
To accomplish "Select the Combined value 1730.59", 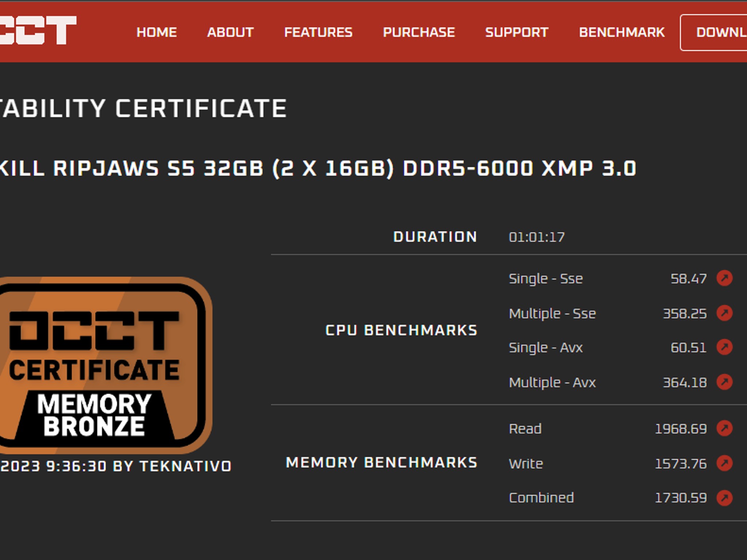I will coord(681,498).
